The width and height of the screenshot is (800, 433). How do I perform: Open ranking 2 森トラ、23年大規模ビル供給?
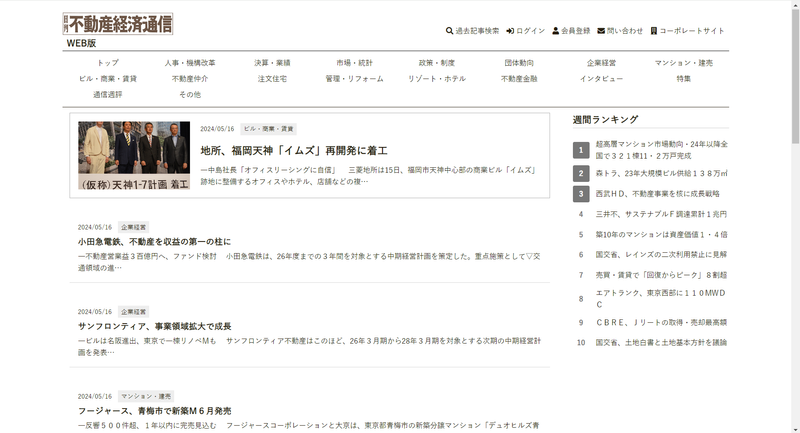661,173
